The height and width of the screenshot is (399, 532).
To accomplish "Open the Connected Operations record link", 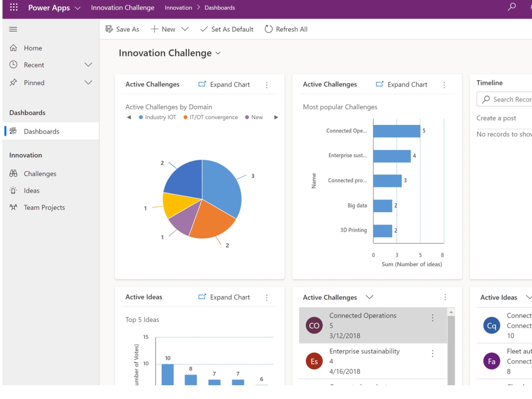I will pyautogui.click(x=363, y=315).
